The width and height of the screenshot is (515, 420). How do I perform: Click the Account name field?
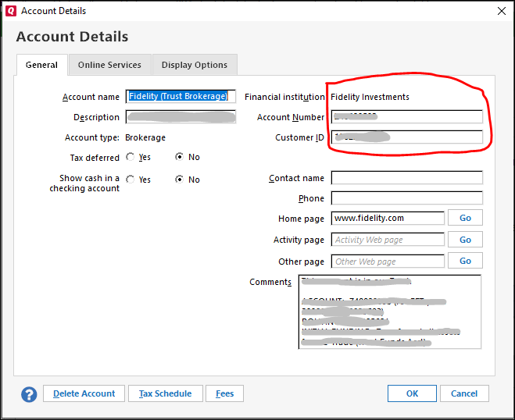pos(181,97)
